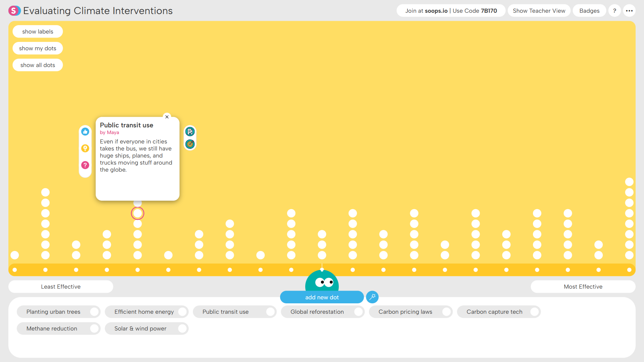Click the show labels button
The height and width of the screenshot is (362, 644).
[x=38, y=32]
